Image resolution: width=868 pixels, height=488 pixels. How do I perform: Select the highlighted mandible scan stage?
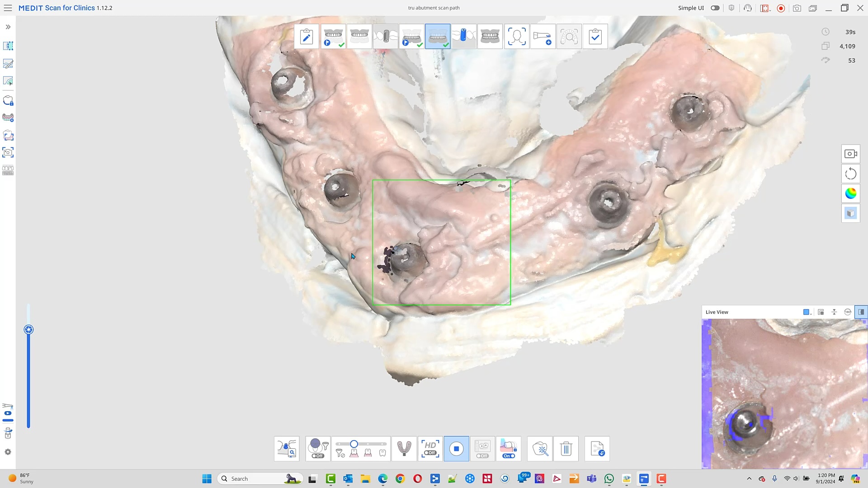[438, 36]
